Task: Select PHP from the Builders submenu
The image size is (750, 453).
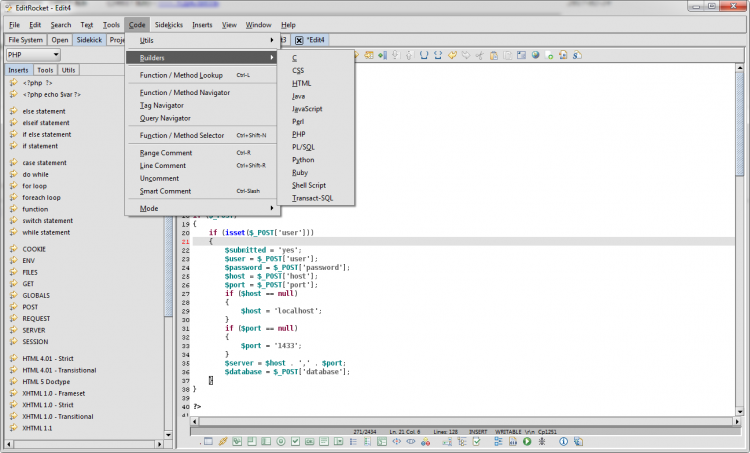Action: (298, 134)
